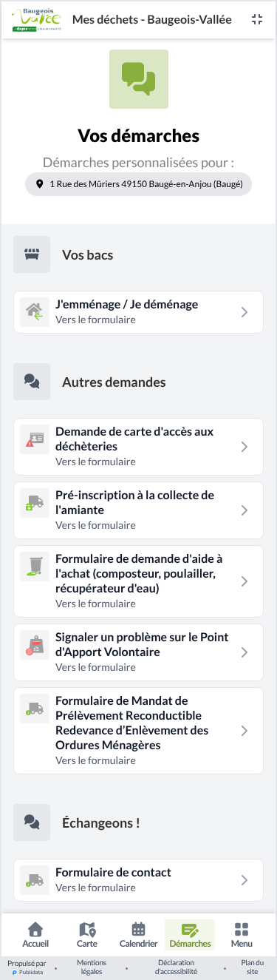Screen dimensions: 277x980
Task: Click the truck icon for amiante pré-inscription
Action: tap(35, 503)
